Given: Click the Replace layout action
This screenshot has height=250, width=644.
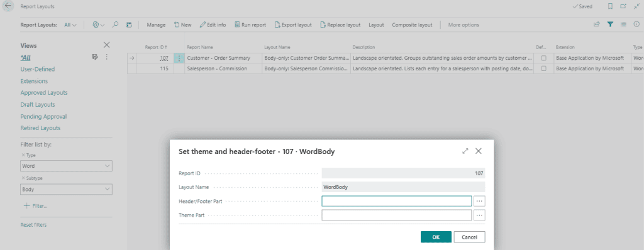Looking at the screenshot, I should 340,24.
